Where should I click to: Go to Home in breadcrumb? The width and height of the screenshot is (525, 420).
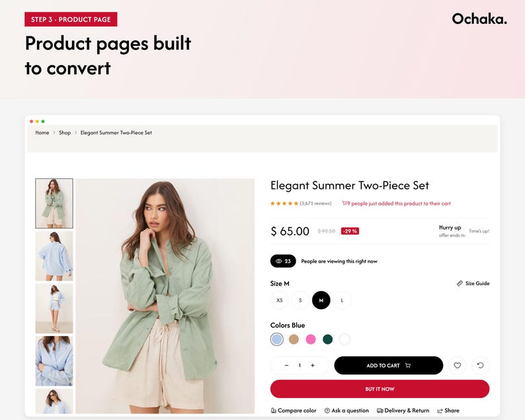42,133
